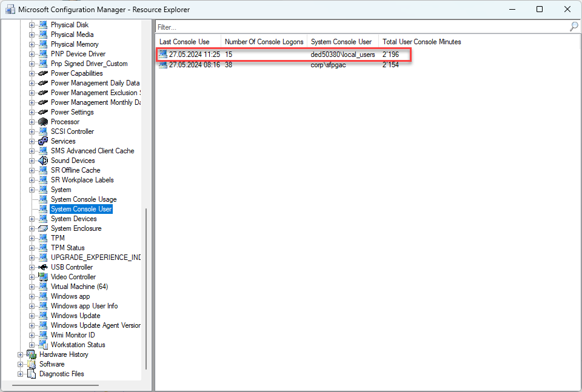Image resolution: width=582 pixels, height=392 pixels.
Task: Click the Workstation Status icon
Action: click(43, 345)
